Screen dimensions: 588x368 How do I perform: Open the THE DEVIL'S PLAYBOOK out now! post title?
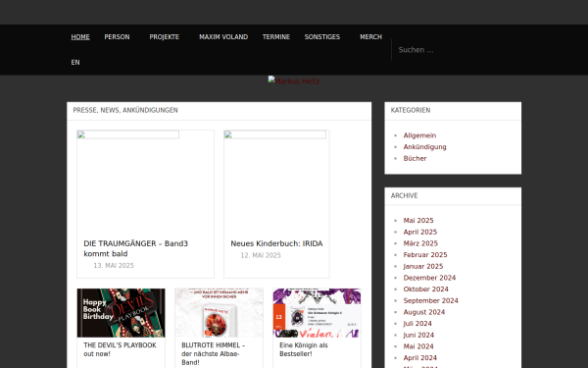click(x=120, y=349)
